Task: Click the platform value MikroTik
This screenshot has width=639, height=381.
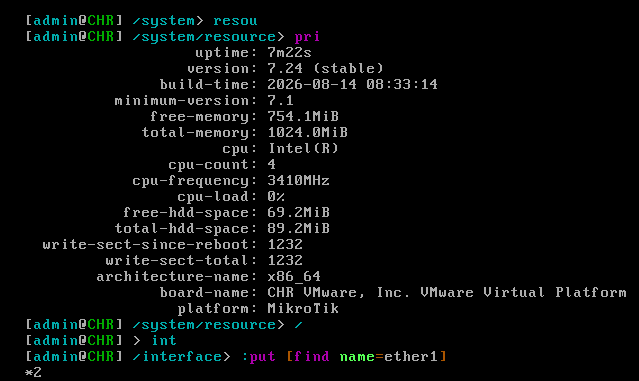Action: click(303, 308)
